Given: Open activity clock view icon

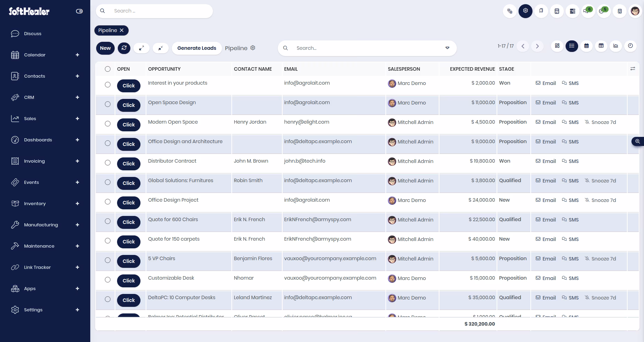Looking at the screenshot, I should [x=630, y=46].
